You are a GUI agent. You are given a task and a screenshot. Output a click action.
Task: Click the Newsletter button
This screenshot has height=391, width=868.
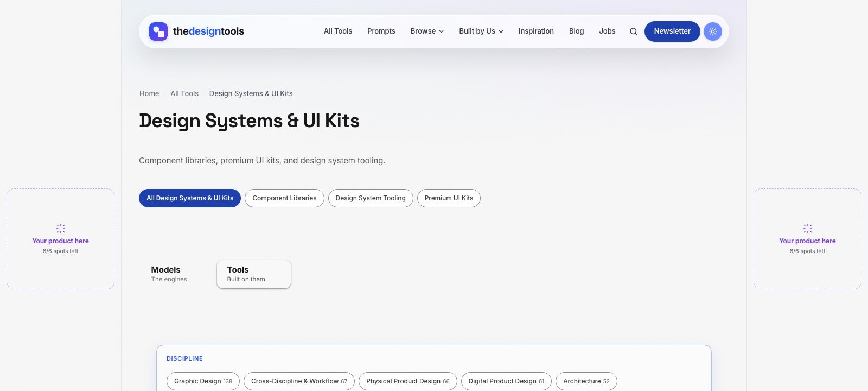point(672,31)
